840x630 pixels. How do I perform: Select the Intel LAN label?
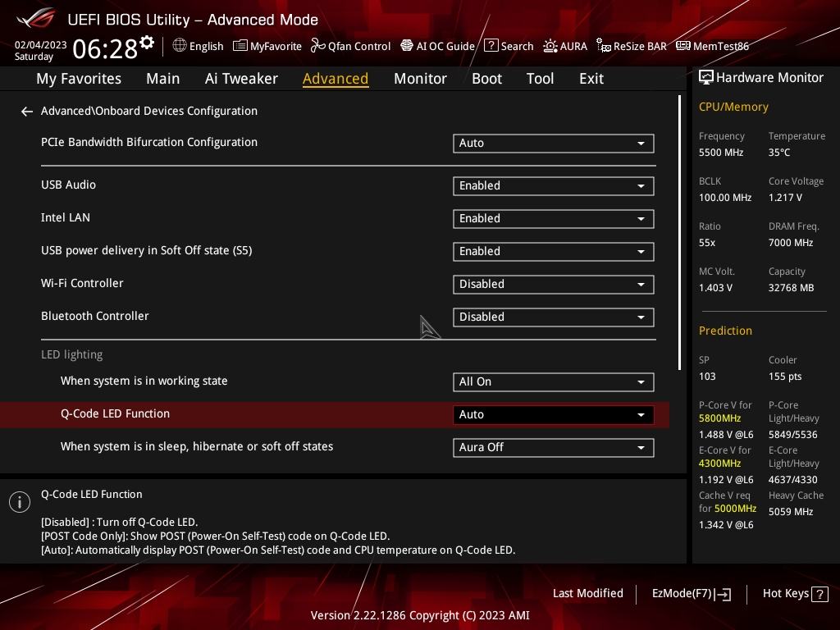[x=66, y=217]
